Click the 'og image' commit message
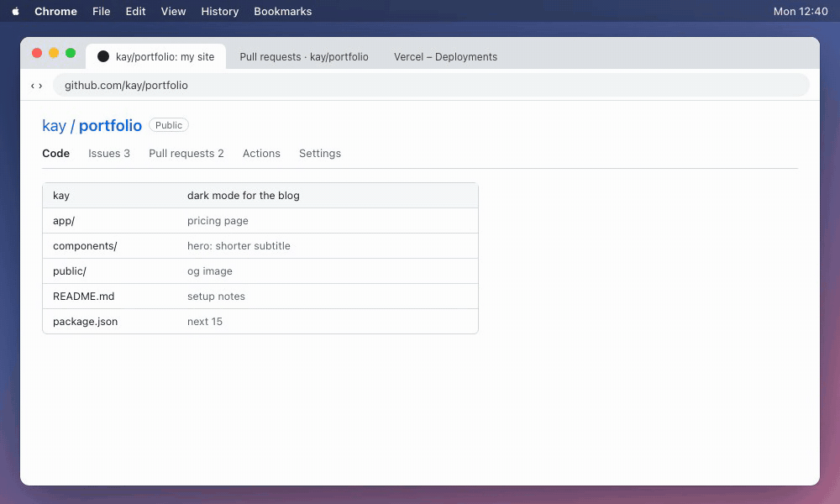Viewport: 840px width, 504px height. point(209,271)
